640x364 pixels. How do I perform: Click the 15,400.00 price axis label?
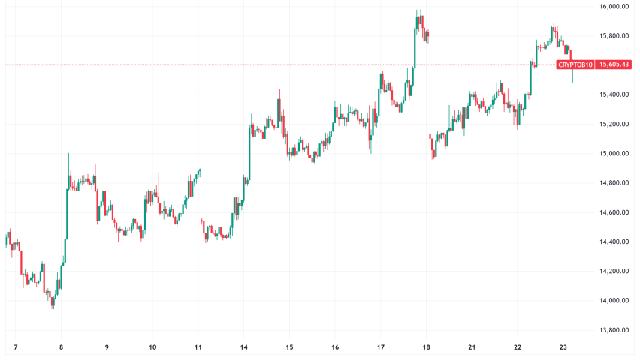(614, 95)
